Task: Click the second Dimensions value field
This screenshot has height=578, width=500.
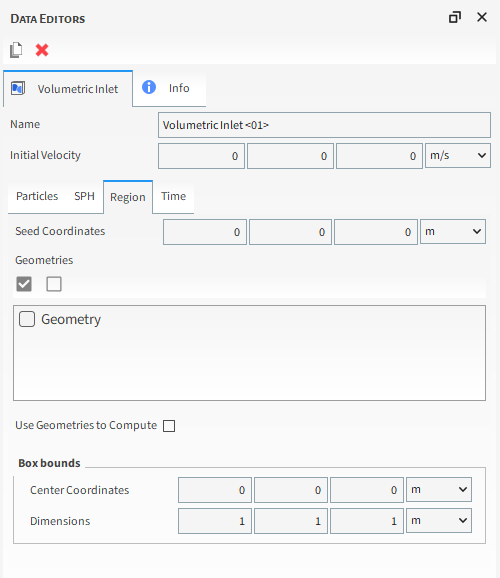Action: (x=291, y=521)
